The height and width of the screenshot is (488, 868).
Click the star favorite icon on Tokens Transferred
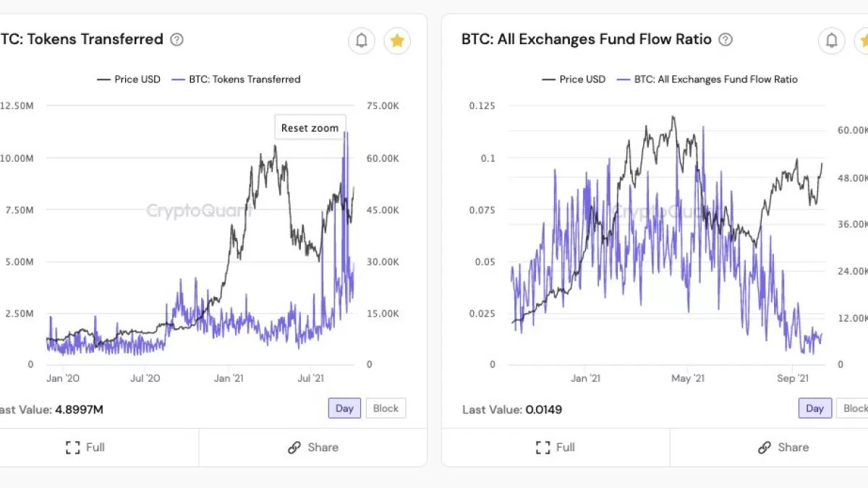[x=397, y=40]
